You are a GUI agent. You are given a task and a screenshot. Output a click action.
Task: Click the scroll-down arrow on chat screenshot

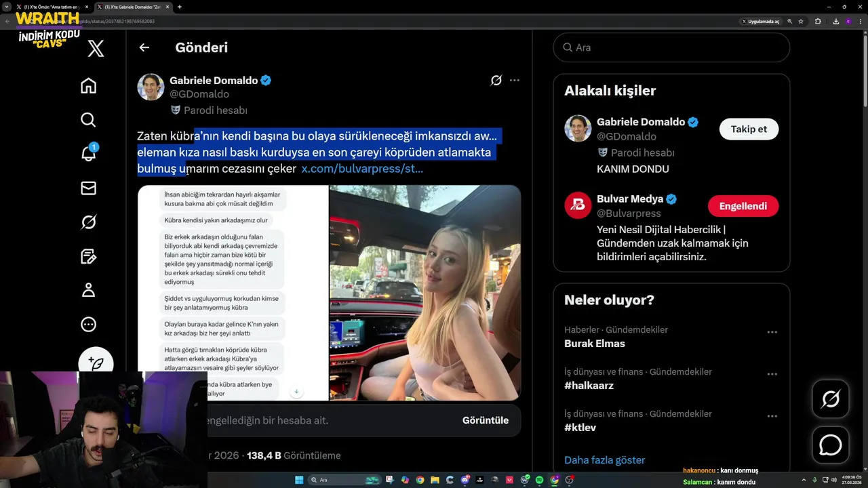coord(296,392)
